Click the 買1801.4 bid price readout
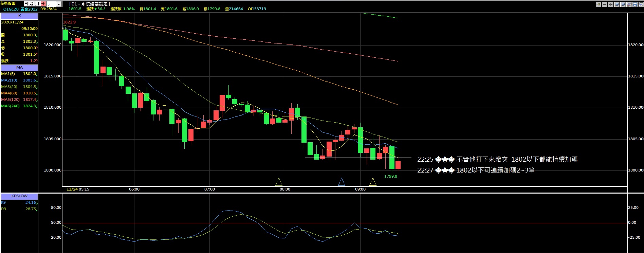The height and width of the screenshot is (253, 644). point(148,9)
